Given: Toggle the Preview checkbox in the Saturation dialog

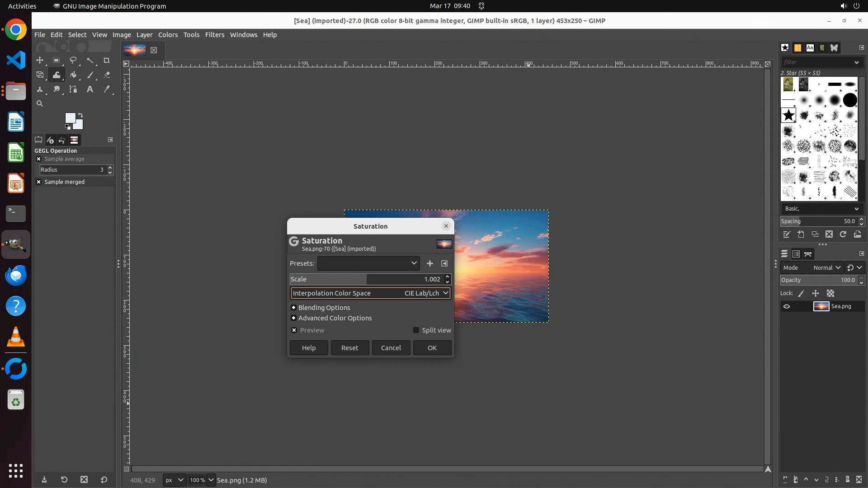Looking at the screenshot, I should (294, 330).
